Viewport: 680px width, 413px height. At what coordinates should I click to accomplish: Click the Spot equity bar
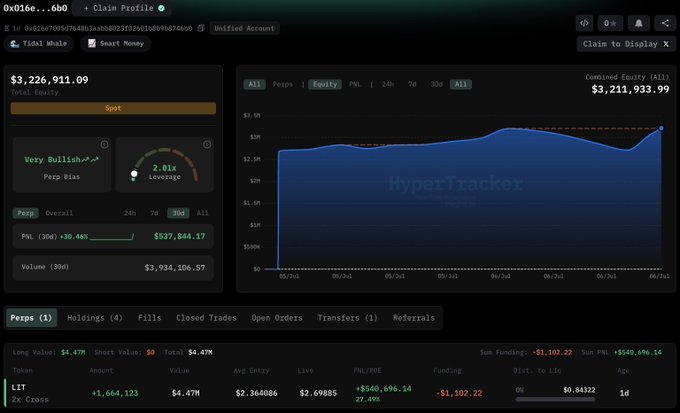tap(113, 108)
